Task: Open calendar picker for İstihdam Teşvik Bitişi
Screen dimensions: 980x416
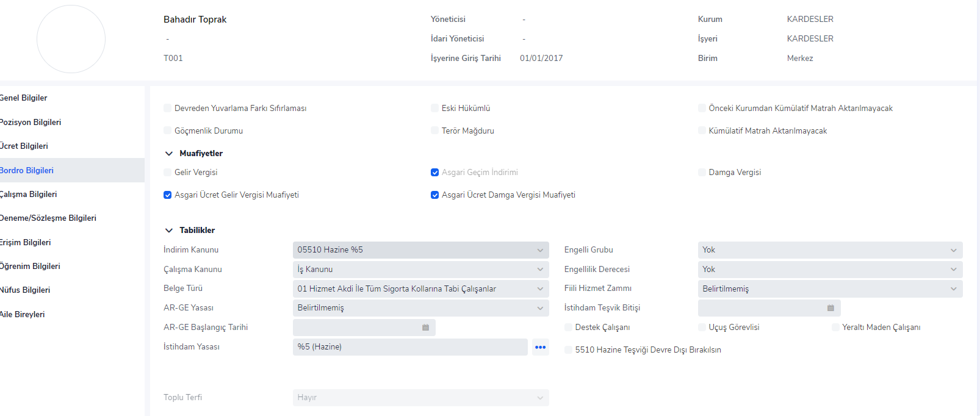Action: pos(830,308)
